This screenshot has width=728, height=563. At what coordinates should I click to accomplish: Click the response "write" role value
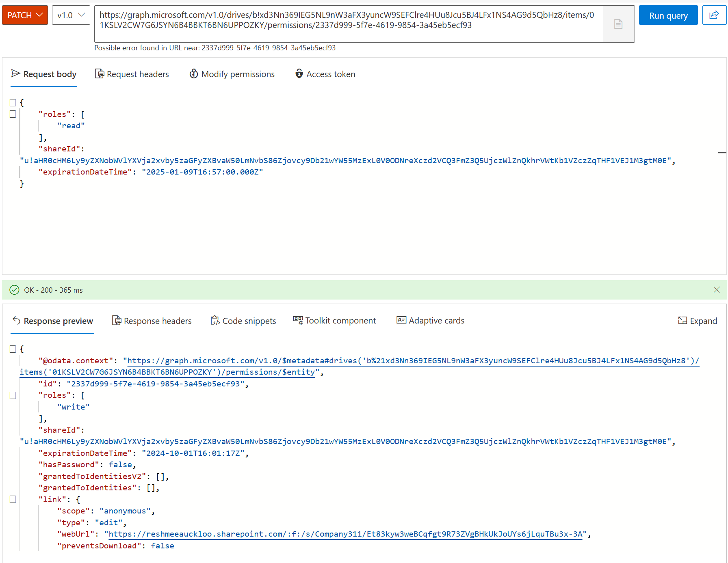click(x=74, y=407)
